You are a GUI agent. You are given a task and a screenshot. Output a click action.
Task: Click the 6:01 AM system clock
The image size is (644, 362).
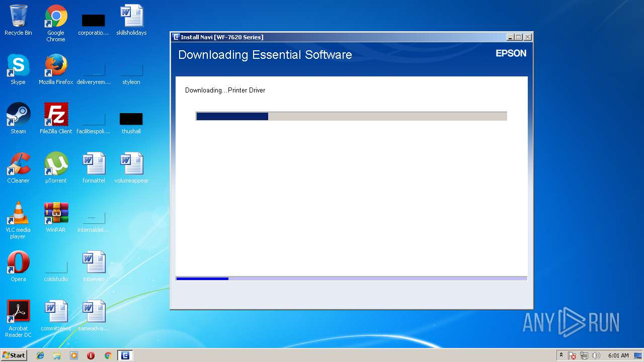[618, 355]
